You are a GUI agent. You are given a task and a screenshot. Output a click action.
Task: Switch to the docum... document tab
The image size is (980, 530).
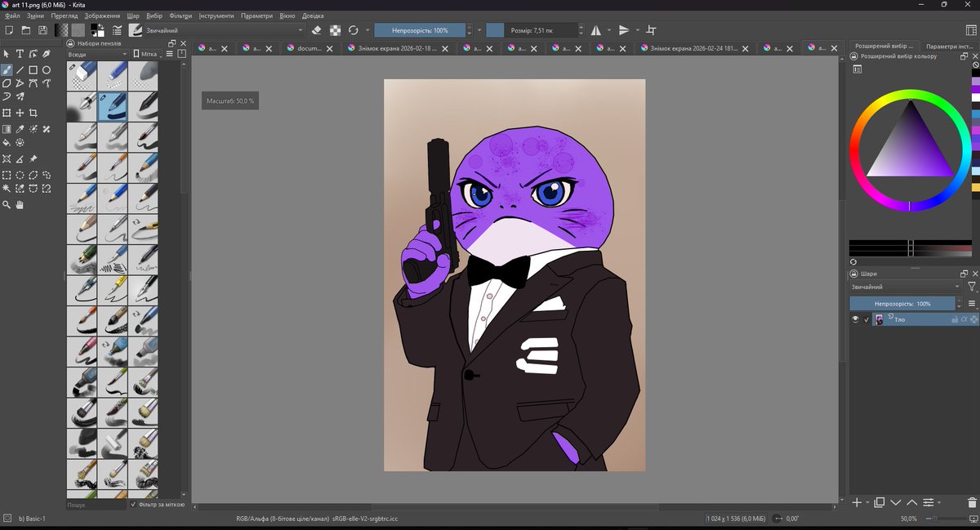point(310,48)
